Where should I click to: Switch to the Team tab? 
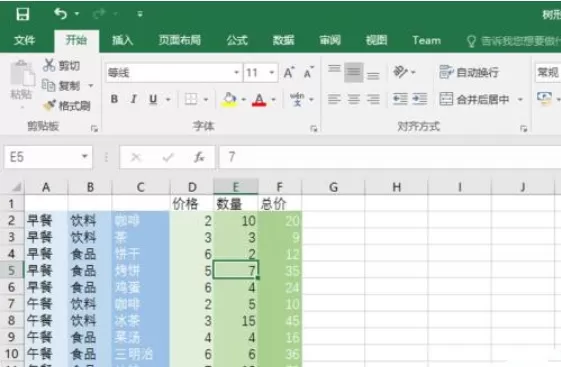pos(426,40)
